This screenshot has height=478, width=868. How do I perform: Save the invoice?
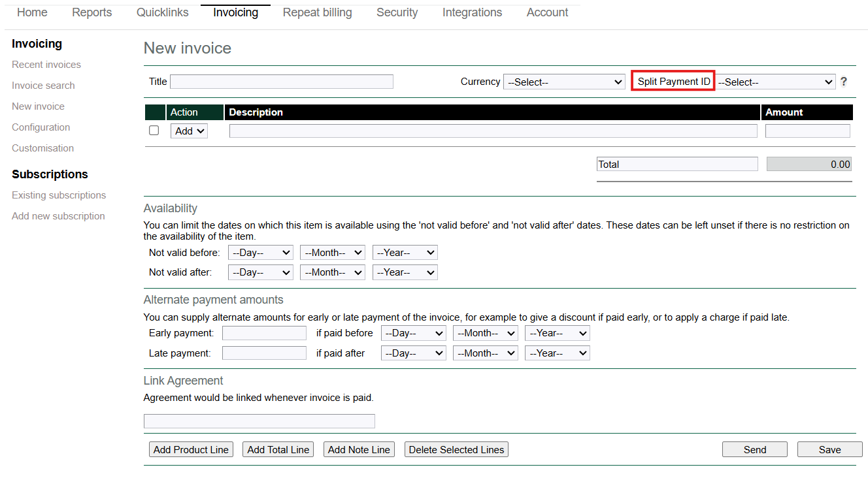coord(830,449)
